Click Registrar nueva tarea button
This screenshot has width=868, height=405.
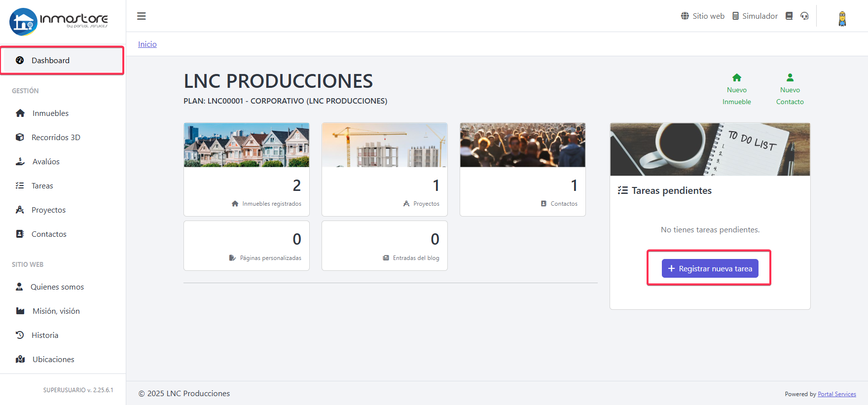pos(710,268)
